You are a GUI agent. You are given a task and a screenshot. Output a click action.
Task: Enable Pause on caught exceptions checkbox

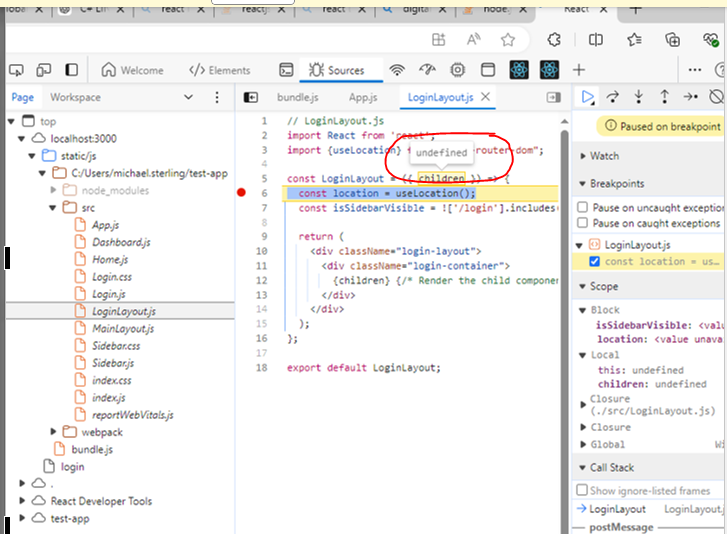[583, 222]
